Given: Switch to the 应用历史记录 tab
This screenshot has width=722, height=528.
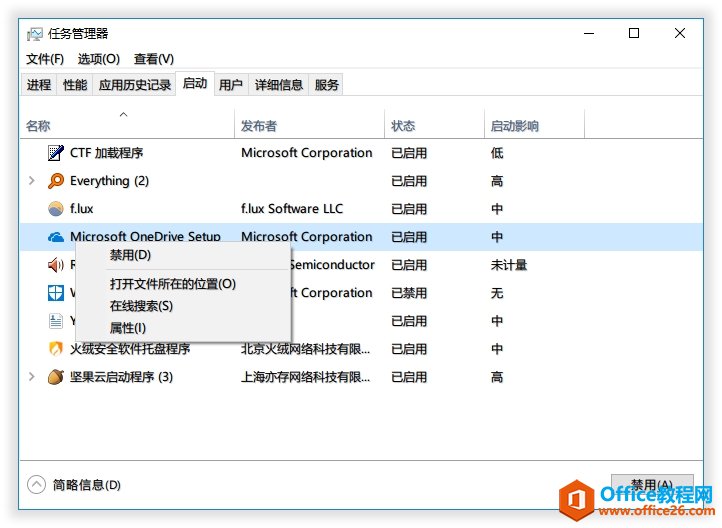Looking at the screenshot, I should (134, 85).
